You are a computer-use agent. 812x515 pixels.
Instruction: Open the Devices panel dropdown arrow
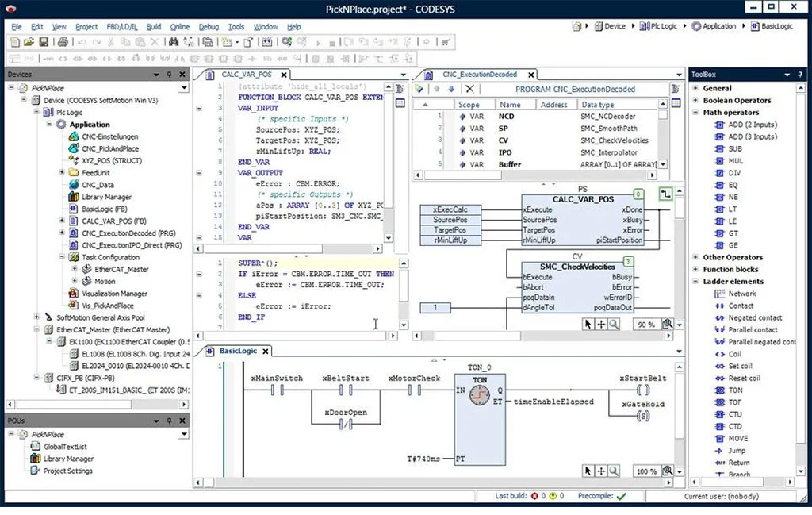tap(156, 74)
